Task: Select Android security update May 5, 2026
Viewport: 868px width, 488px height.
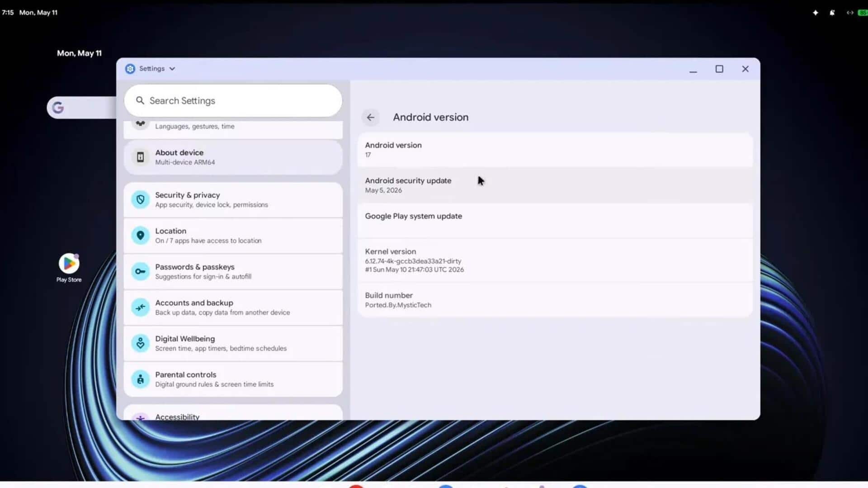Action: [x=555, y=185]
